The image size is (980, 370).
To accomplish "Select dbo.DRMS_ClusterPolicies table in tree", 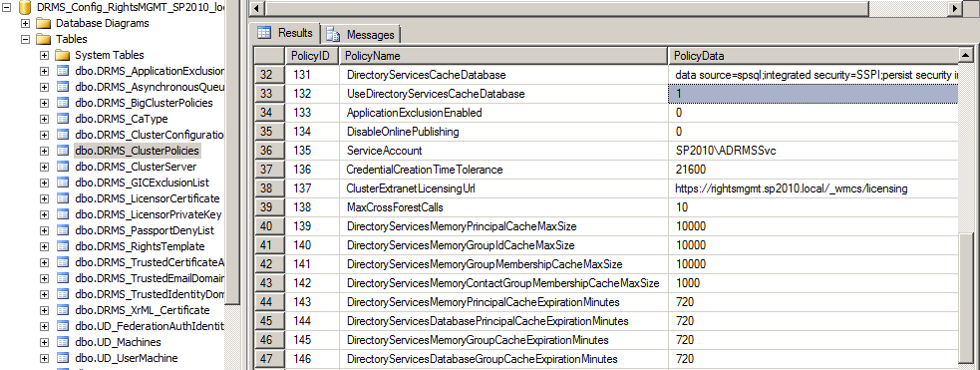I will (x=137, y=151).
